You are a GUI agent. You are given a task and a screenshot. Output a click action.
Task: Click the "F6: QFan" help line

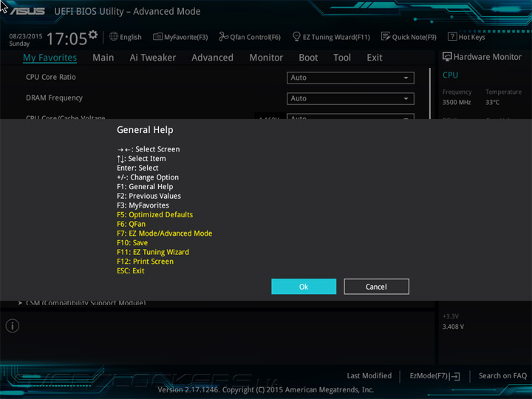(x=131, y=224)
